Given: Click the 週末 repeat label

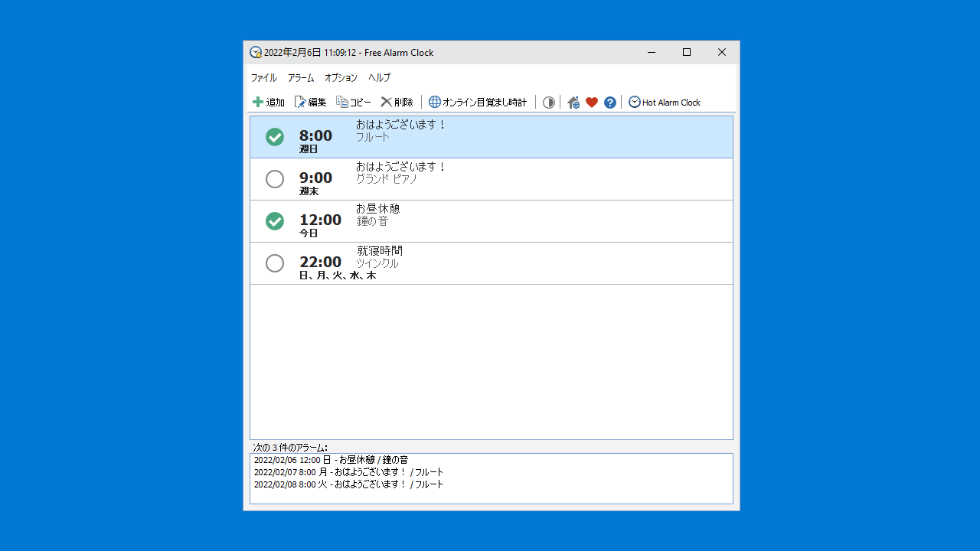Looking at the screenshot, I should click(309, 191).
